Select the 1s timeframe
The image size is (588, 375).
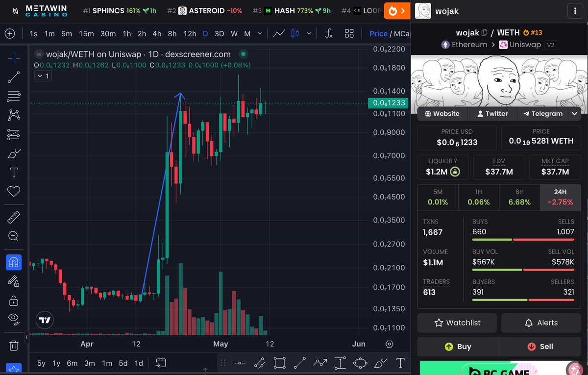(33, 33)
